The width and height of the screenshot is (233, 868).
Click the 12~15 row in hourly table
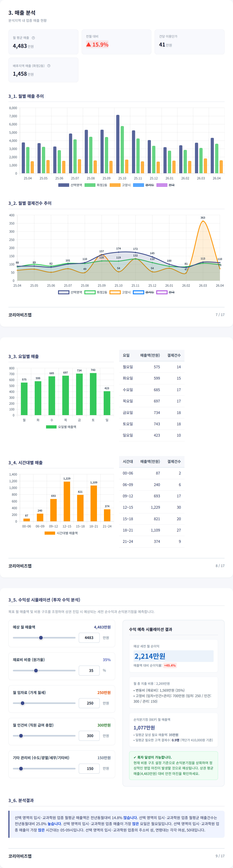point(152,507)
